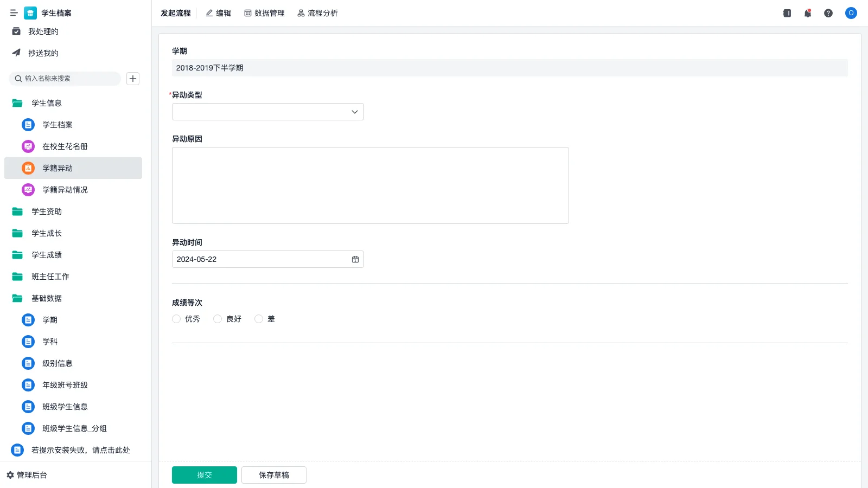The height and width of the screenshot is (488, 868).
Task: Click into the 异动原因 text area
Action: (370, 185)
